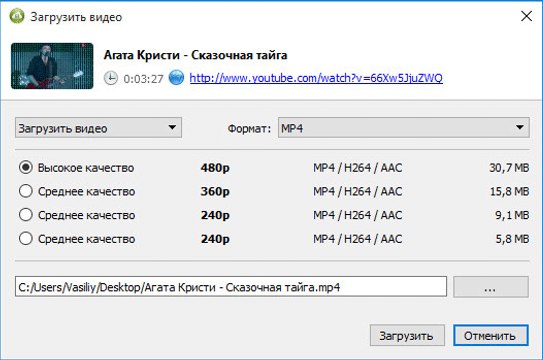This screenshot has height=360, width=543.
Task: Open the YouTube video link
Action: [316, 78]
